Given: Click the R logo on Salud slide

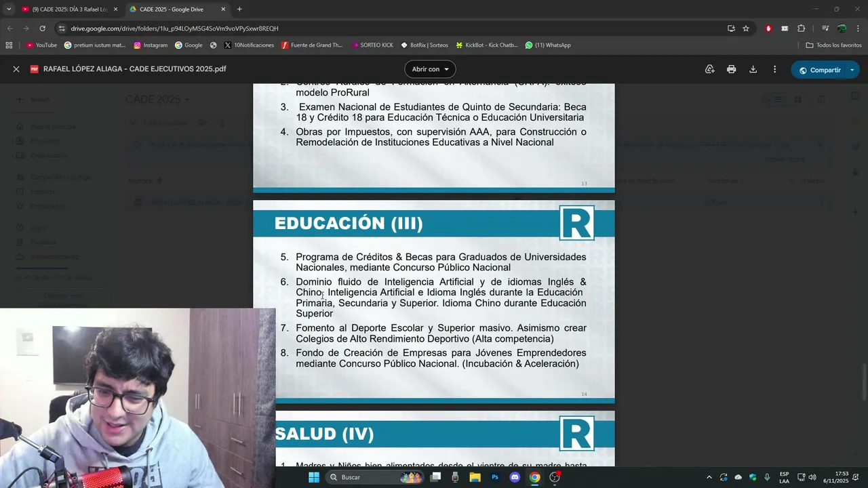Looking at the screenshot, I should coord(576,434).
